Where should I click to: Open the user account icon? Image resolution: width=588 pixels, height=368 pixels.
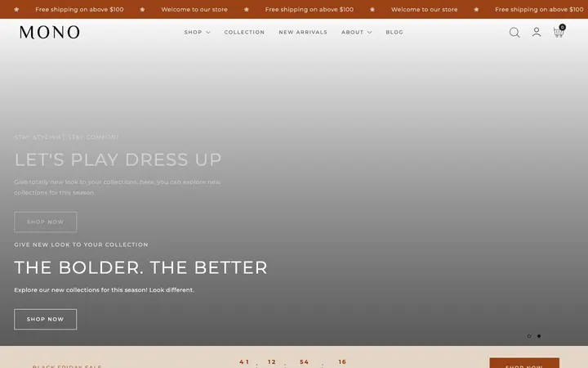pyautogui.click(x=537, y=32)
